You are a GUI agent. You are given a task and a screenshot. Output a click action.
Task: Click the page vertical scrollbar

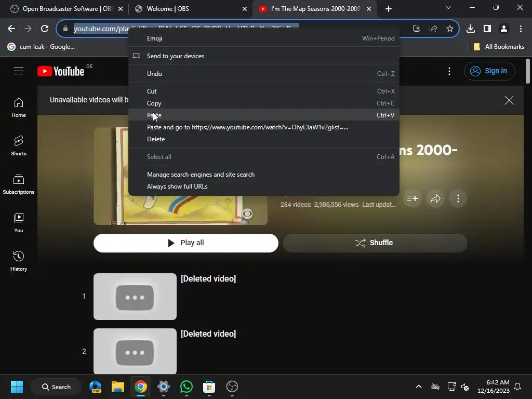pos(528,71)
